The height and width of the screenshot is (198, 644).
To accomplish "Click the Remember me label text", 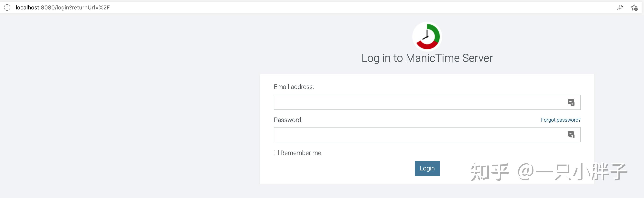I will [x=301, y=153].
